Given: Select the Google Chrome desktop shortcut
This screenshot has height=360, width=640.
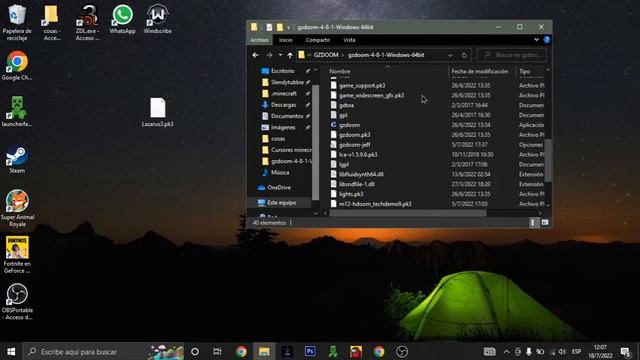Looking at the screenshot, I should coord(17,65).
